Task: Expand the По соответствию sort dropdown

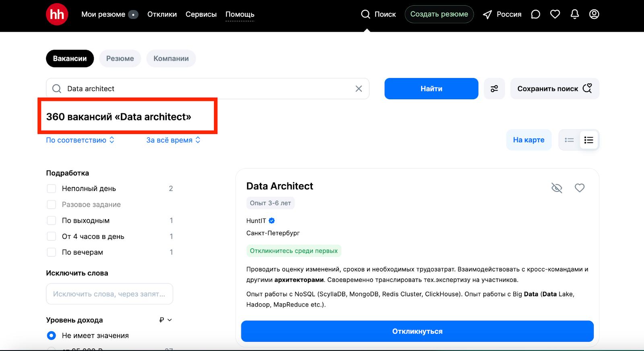Action: (x=80, y=140)
